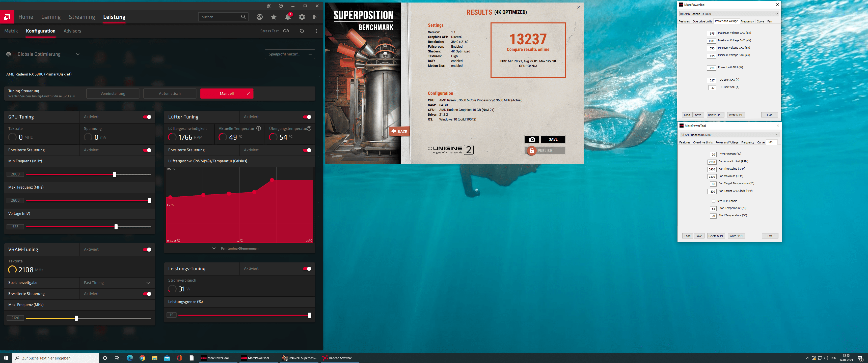
Task: Click Write SPPT in upper MorePowerTool
Action: 736,115
